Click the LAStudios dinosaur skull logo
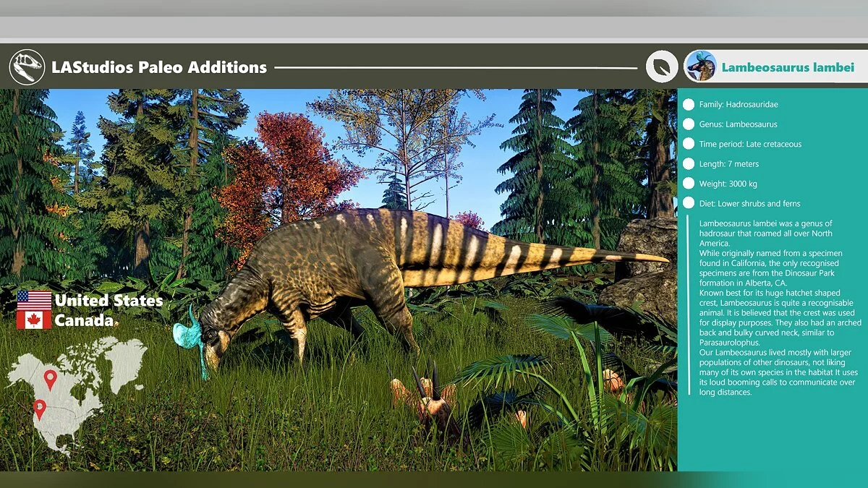The height and width of the screenshot is (488, 868). pyautogui.click(x=26, y=67)
